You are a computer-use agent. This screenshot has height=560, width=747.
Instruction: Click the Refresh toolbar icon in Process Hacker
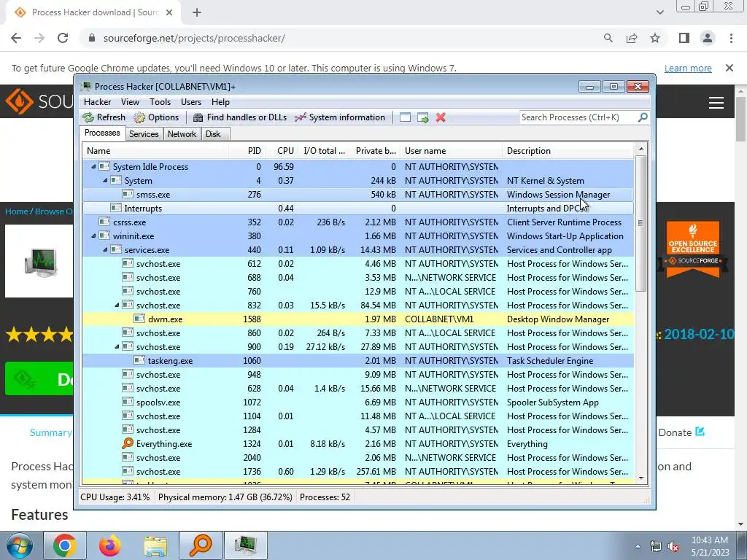[88, 117]
